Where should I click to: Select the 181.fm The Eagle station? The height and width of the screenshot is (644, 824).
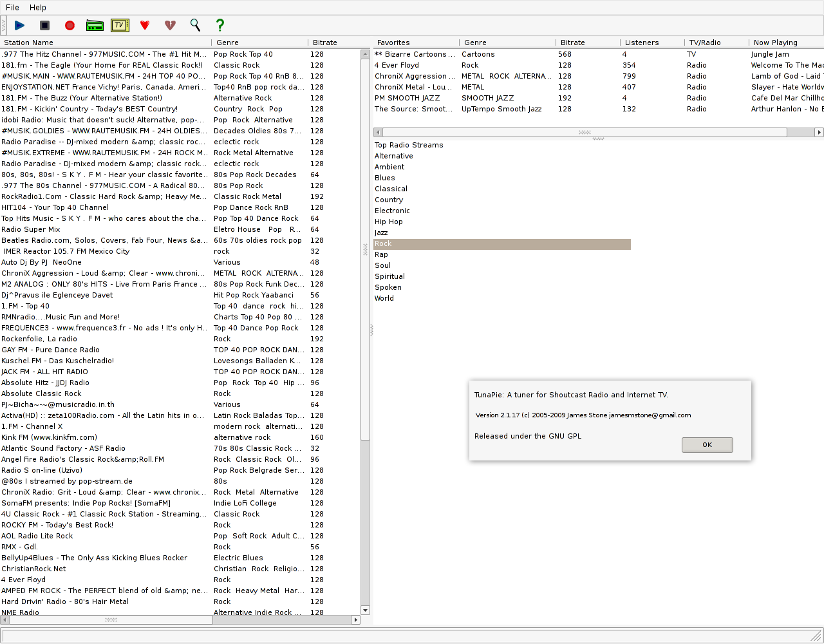click(x=180, y=65)
